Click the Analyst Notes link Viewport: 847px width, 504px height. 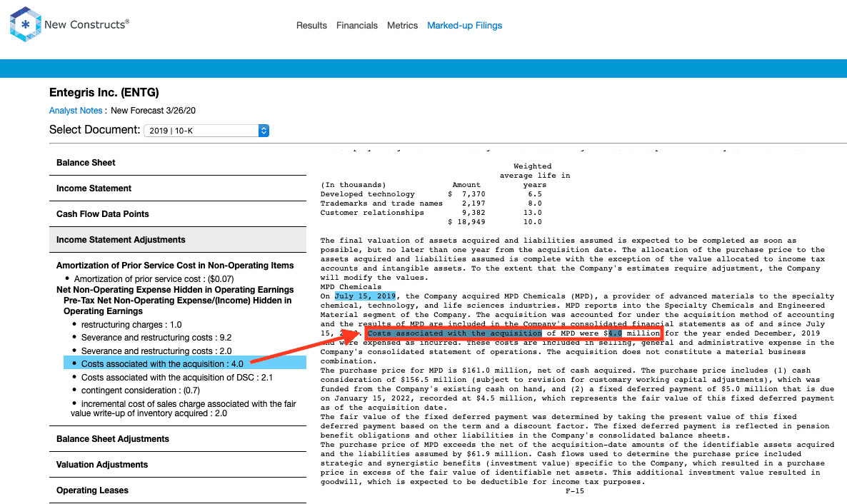click(76, 110)
